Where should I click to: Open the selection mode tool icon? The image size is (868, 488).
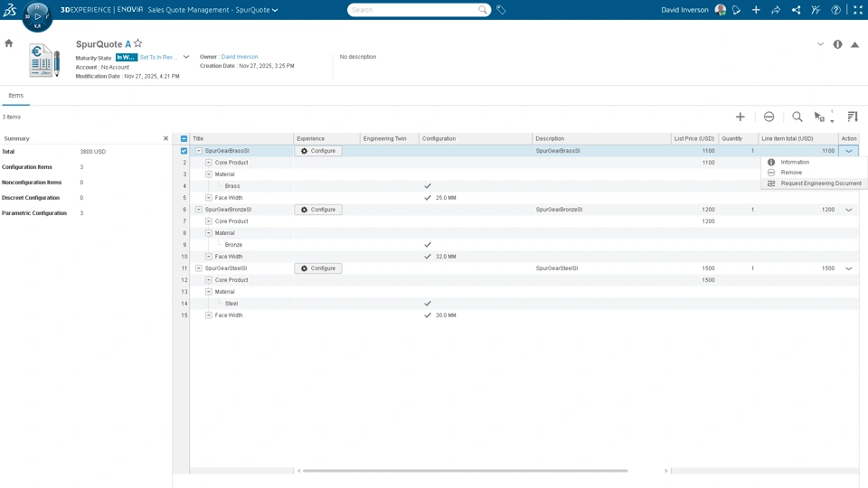coord(820,117)
